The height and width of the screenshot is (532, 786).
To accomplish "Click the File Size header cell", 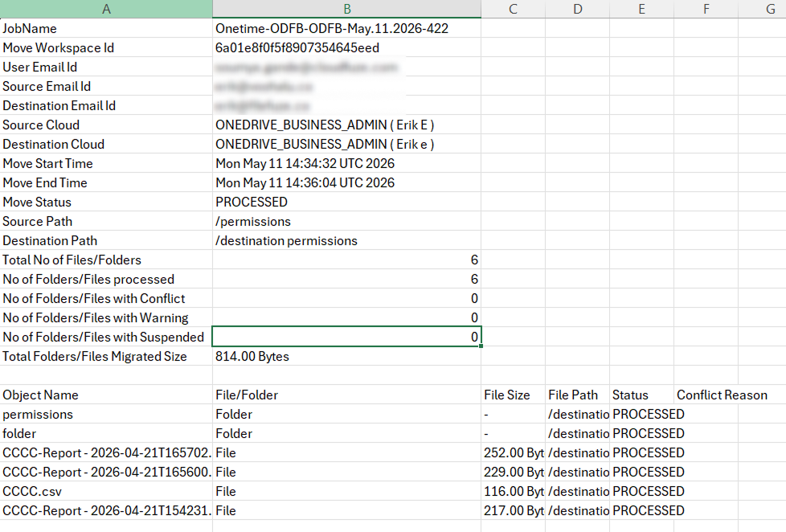I will click(x=513, y=395).
